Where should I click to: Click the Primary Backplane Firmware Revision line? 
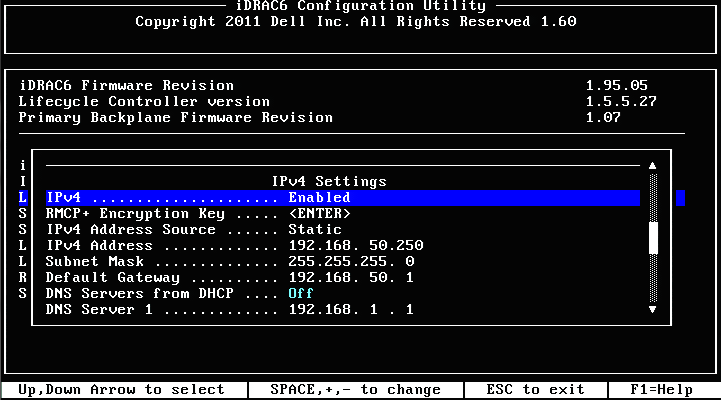point(320,118)
